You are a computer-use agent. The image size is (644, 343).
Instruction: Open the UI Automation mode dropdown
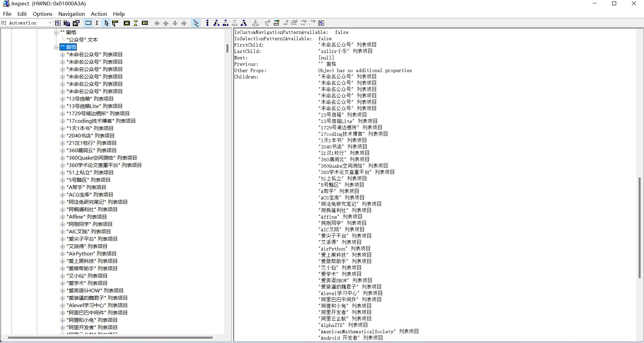click(50, 23)
